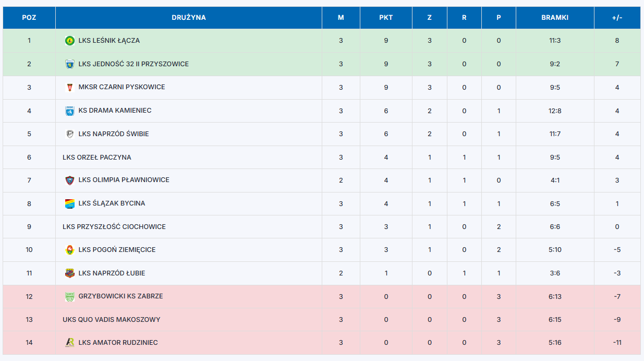The width and height of the screenshot is (644, 361).
Task: Click the PKT column header
Action: coord(386,18)
